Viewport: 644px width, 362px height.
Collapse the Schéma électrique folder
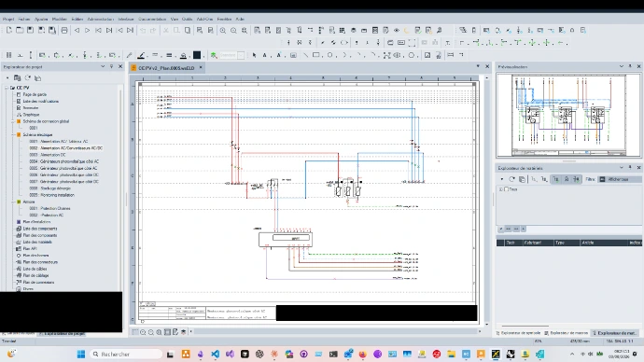tap(13, 134)
